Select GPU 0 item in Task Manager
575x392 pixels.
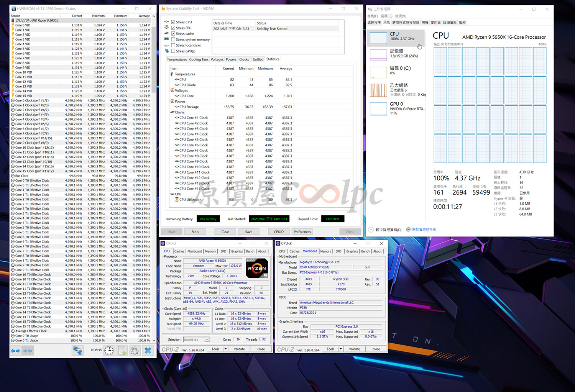(396, 108)
